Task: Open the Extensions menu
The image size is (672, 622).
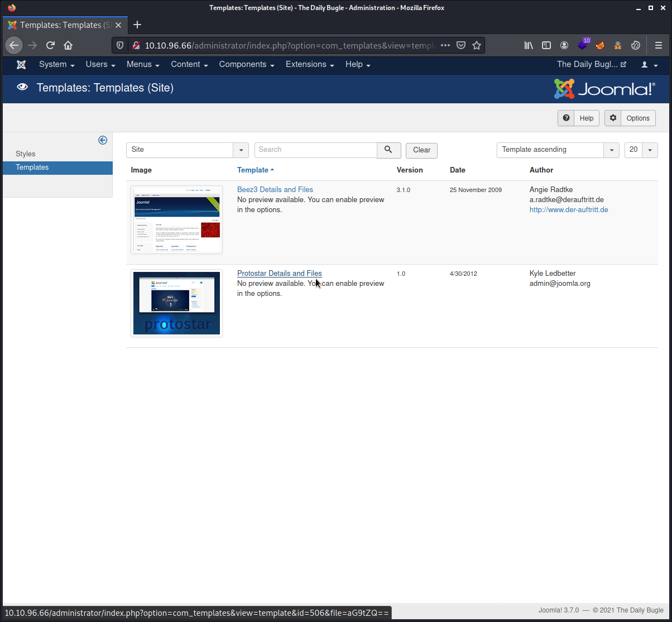Action: pyautogui.click(x=310, y=65)
